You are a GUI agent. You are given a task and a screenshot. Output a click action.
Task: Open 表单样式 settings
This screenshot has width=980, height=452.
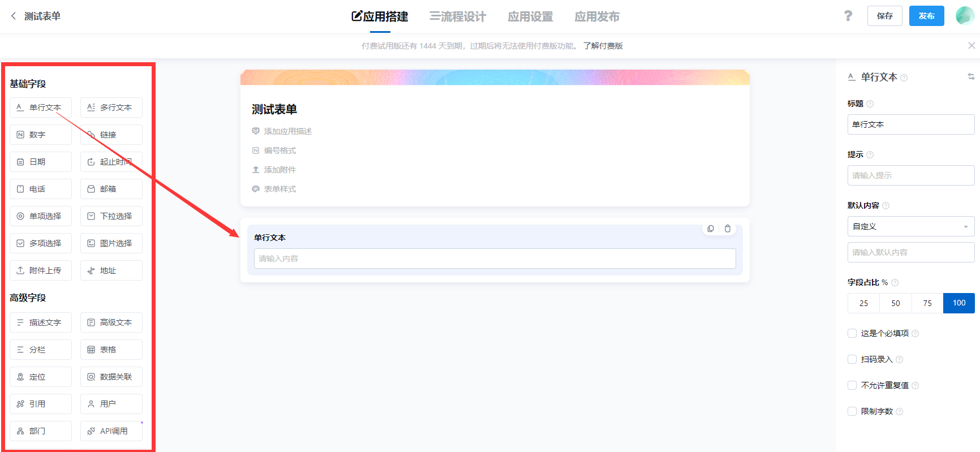[x=274, y=189]
